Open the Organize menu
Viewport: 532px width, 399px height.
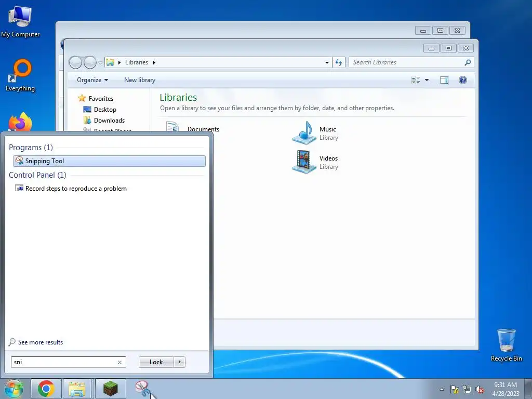click(x=92, y=80)
